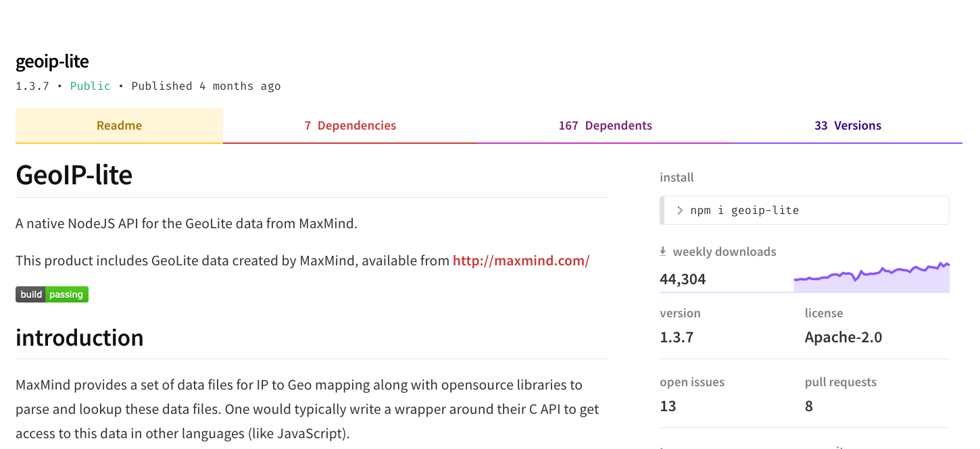Click the geoip-lite package title
This screenshot has height=449, width=980.
(53, 62)
